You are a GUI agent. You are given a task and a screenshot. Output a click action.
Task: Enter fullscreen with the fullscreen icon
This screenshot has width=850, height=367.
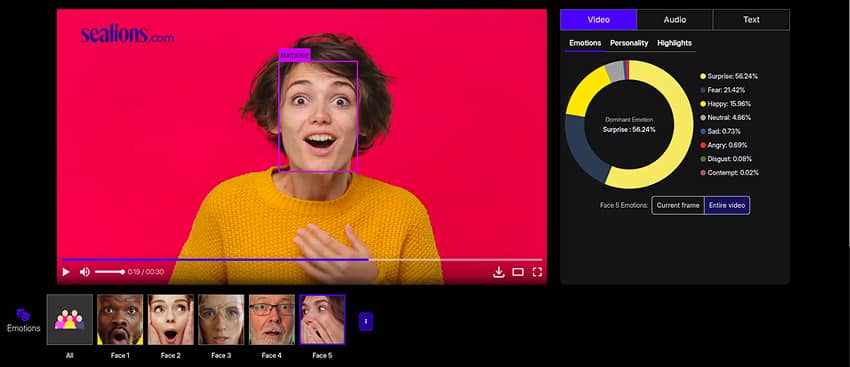537,272
